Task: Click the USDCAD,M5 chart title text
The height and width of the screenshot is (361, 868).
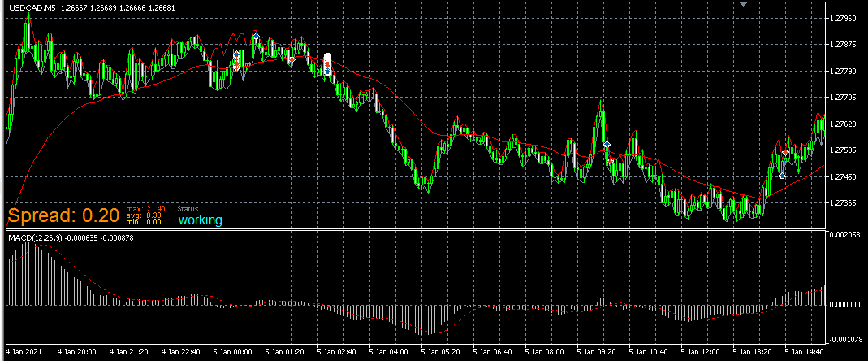Action: point(32,8)
